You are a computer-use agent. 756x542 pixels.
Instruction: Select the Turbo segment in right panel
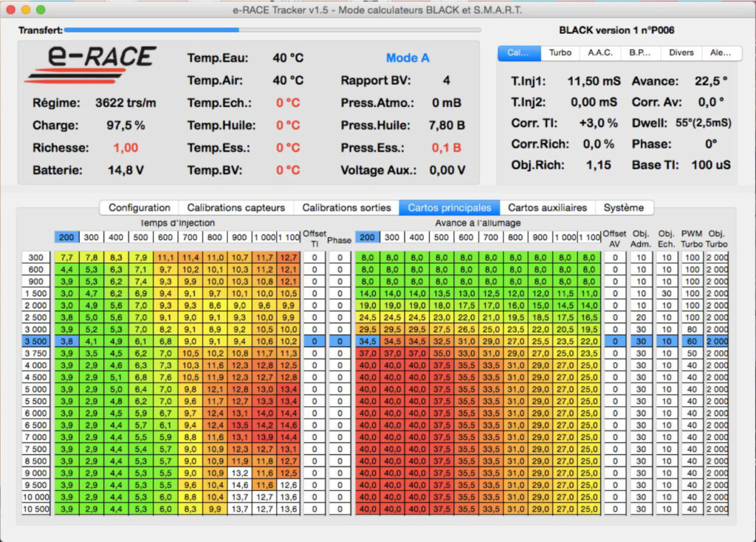pyautogui.click(x=560, y=53)
